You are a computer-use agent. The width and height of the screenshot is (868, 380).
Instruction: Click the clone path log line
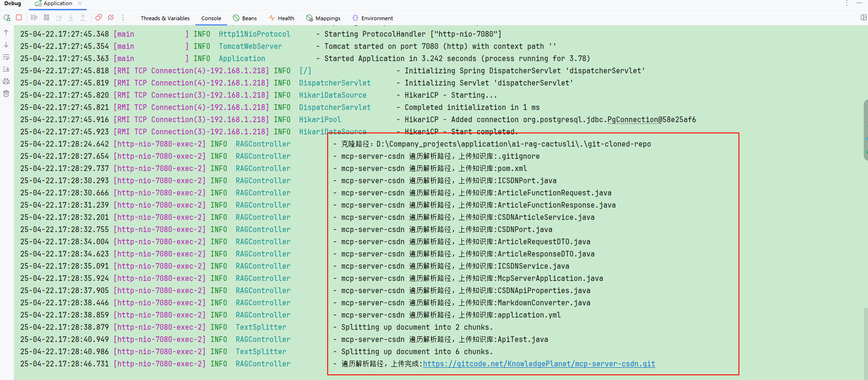[492, 144]
